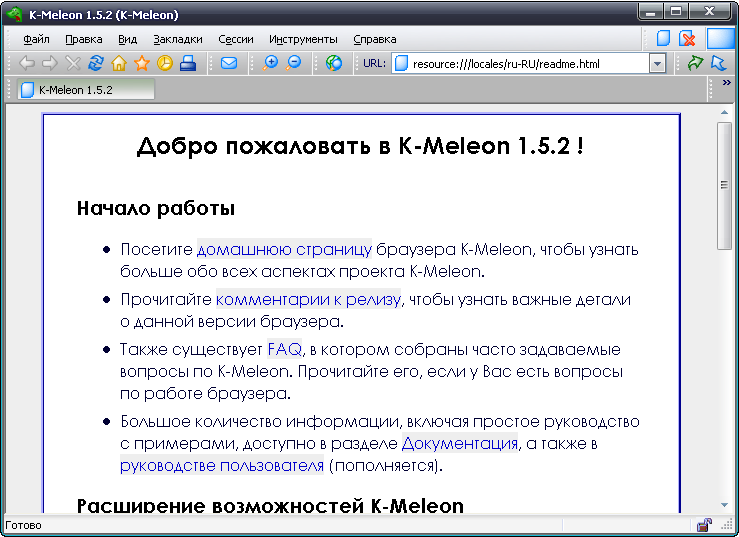The width and height of the screenshot is (739, 537).
Task: Select the K-Meleon 1.5.2 tab
Action: coord(86,90)
